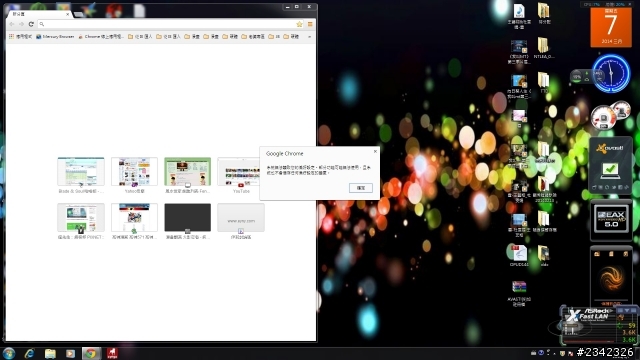The image size is (640, 360).
Task: Expand the XFast LAN gadget down arrow
Action: pos(627,311)
